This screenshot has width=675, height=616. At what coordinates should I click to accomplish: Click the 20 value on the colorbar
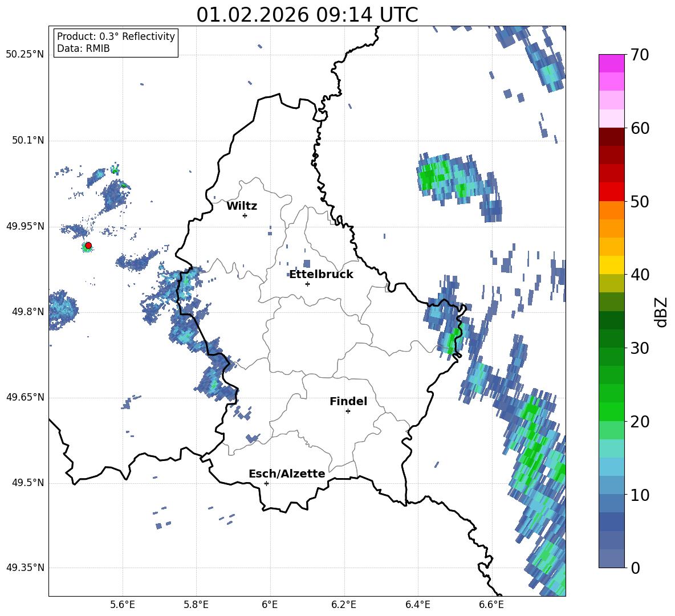tap(640, 421)
